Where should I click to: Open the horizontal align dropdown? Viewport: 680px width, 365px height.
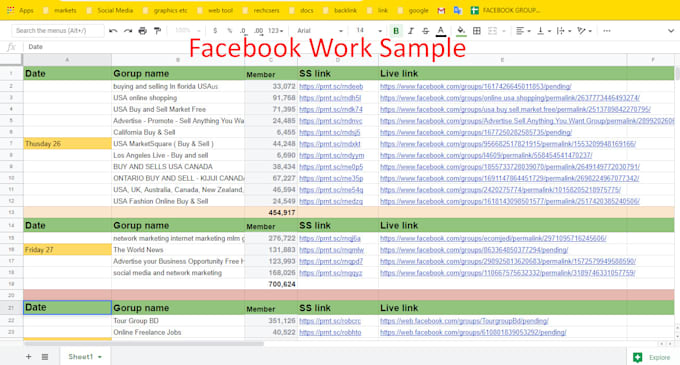point(523,31)
